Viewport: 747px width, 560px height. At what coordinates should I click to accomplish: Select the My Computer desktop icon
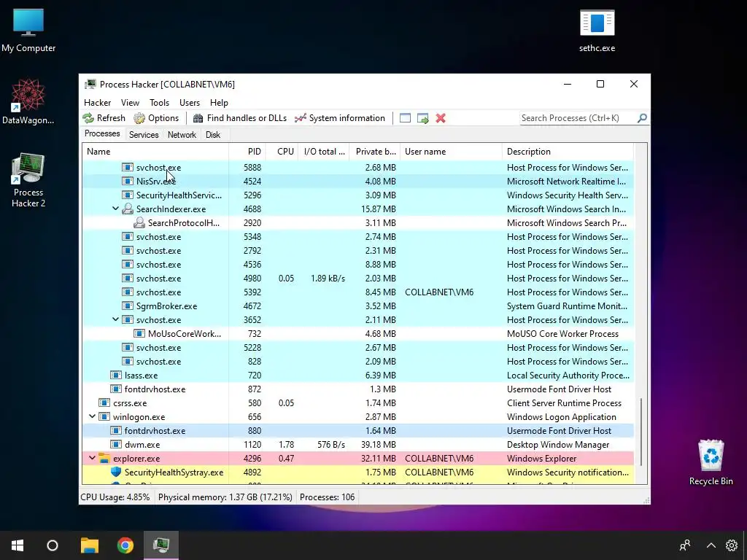click(x=28, y=31)
